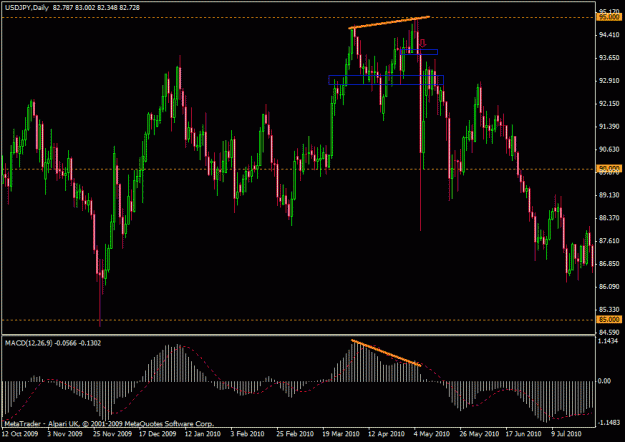This screenshot has width=625, height=442.
Task: Click the 12 Oct 2009 date label
Action: coord(20,434)
